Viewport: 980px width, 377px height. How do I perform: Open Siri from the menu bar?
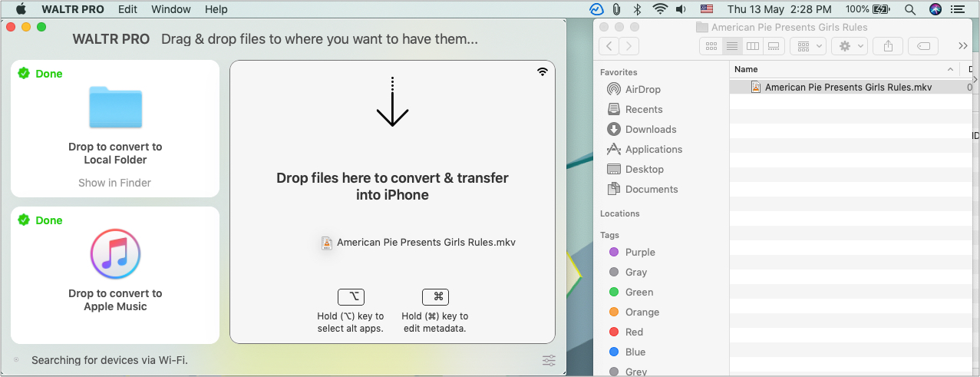[935, 9]
